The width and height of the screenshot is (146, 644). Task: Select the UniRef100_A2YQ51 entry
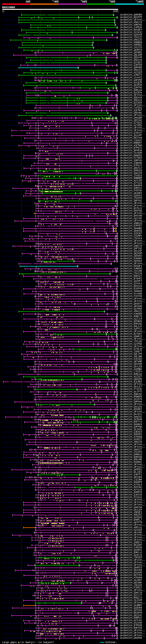(131, 125)
